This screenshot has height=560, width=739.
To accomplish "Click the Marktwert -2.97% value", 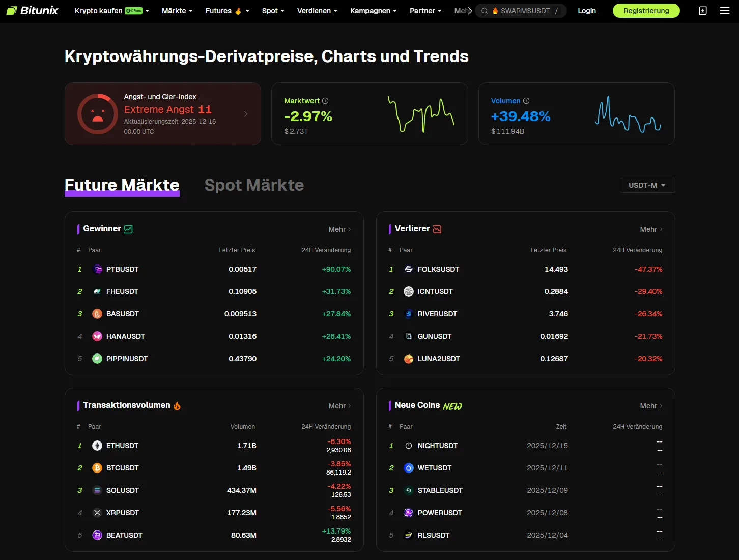I will pyautogui.click(x=308, y=116).
